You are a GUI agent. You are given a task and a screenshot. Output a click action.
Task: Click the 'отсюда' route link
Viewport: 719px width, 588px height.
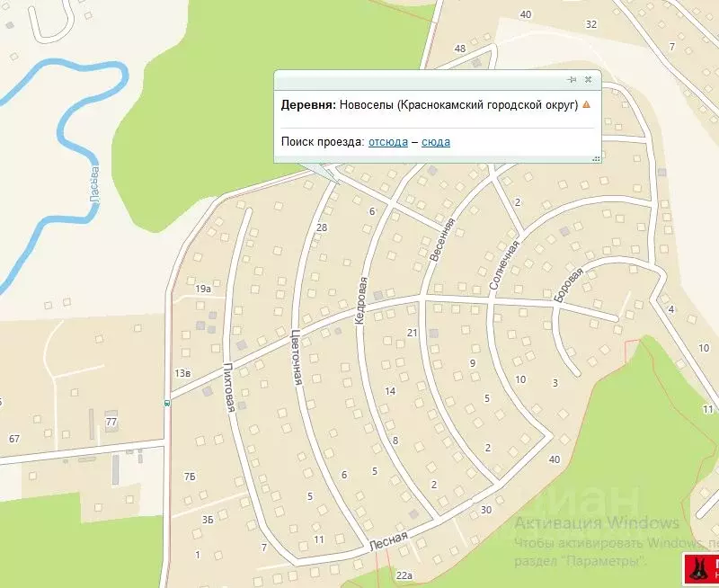[x=387, y=142]
